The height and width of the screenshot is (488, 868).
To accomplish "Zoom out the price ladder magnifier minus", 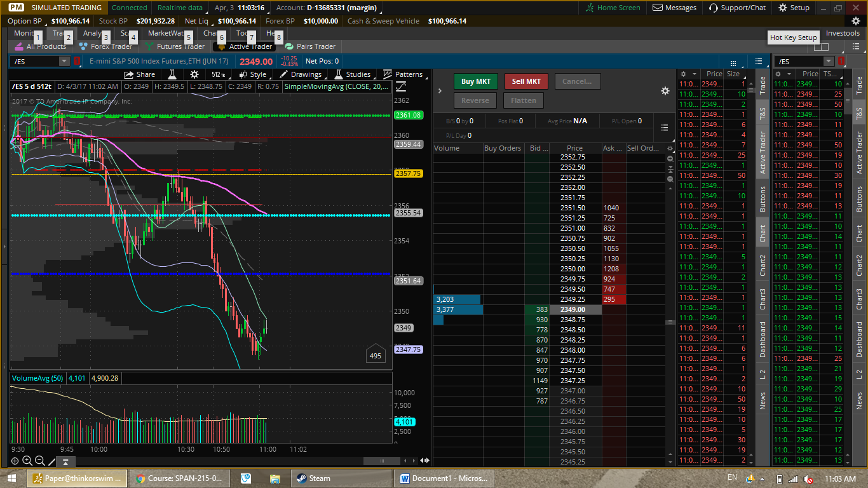I will click(670, 179).
